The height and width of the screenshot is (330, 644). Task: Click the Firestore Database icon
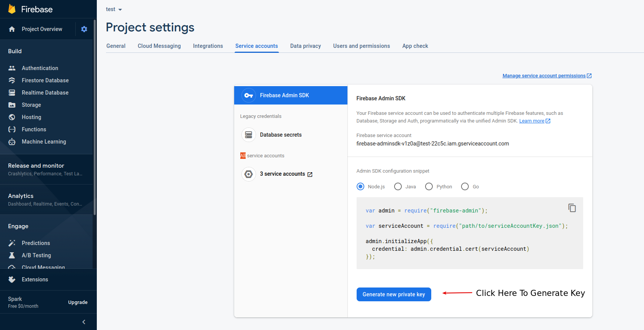[x=12, y=80]
